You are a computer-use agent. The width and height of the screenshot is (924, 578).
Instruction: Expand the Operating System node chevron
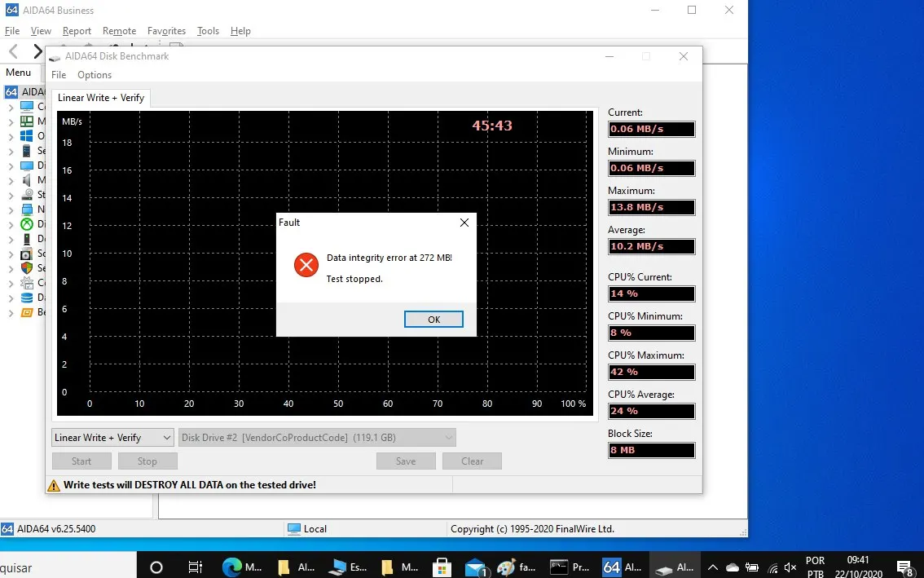(11, 137)
